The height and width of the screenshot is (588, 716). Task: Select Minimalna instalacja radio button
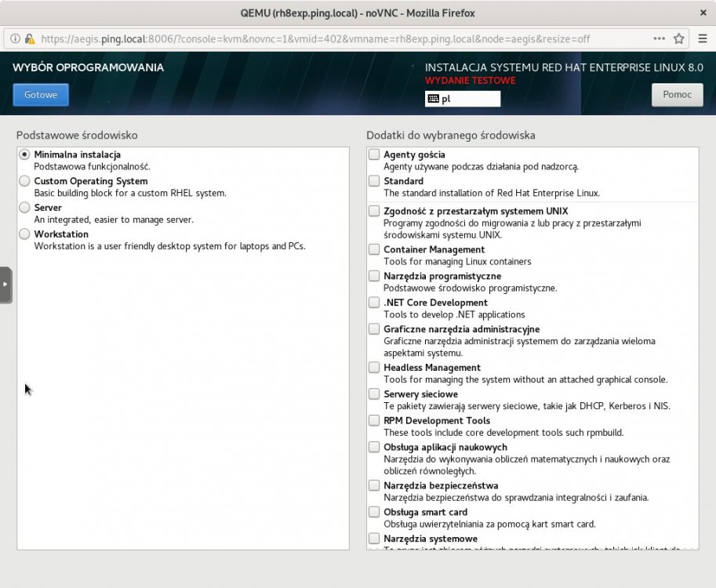(x=24, y=154)
